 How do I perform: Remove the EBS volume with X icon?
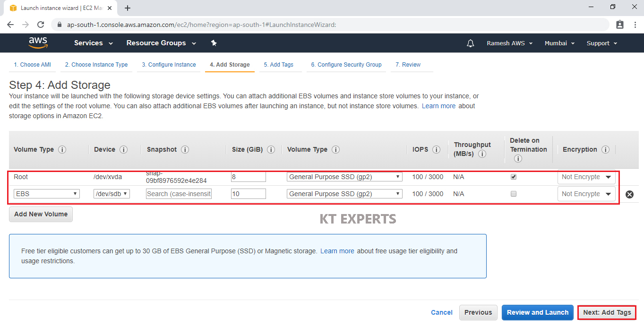(629, 194)
